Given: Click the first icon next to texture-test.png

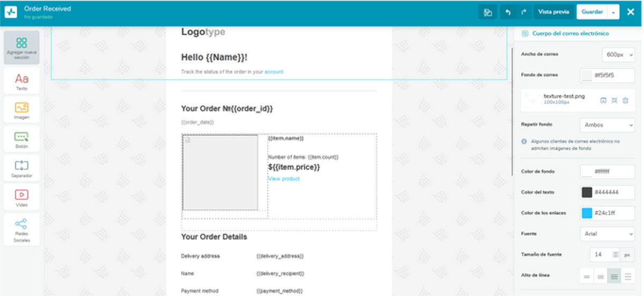Looking at the screenshot, I should (603, 100).
